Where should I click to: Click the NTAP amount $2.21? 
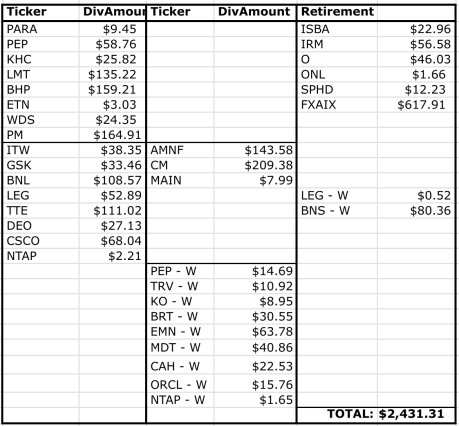[112, 256]
